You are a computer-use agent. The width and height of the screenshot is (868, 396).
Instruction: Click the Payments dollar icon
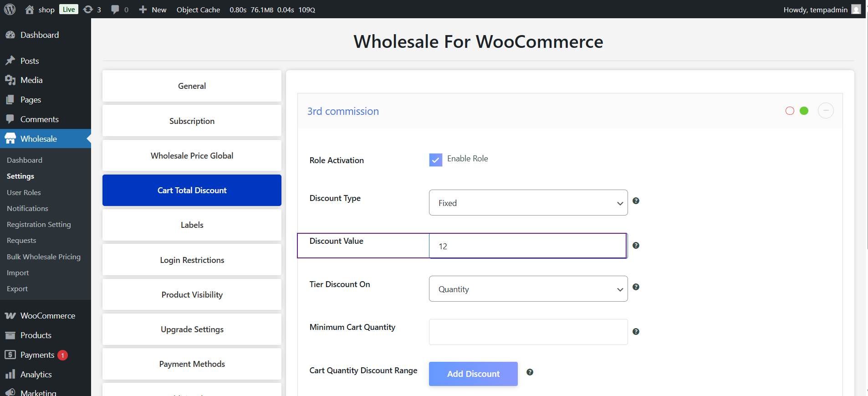click(10, 355)
